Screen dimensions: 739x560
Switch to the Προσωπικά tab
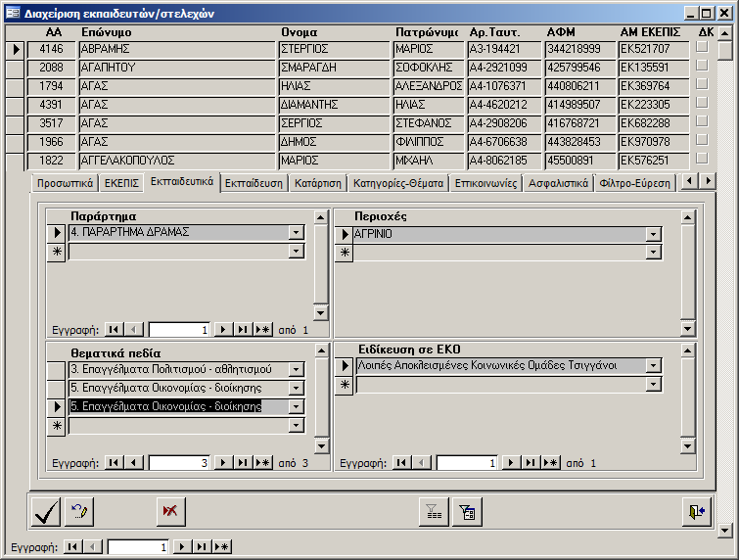(x=64, y=183)
